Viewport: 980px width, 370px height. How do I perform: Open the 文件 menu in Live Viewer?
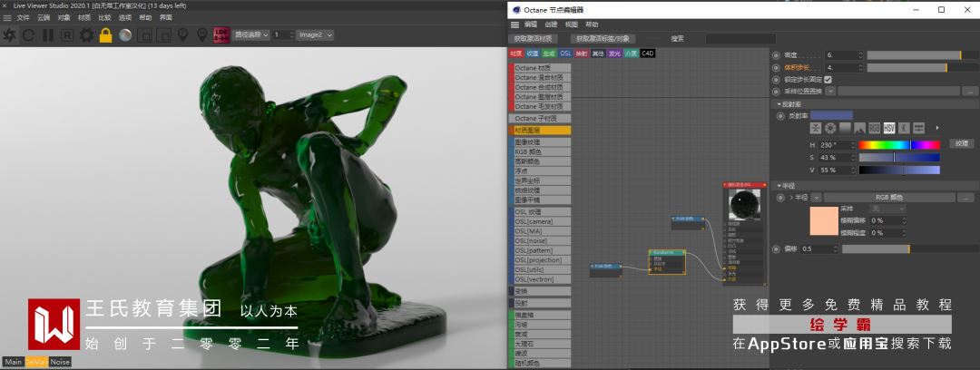pyautogui.click(x=23, y=18)
